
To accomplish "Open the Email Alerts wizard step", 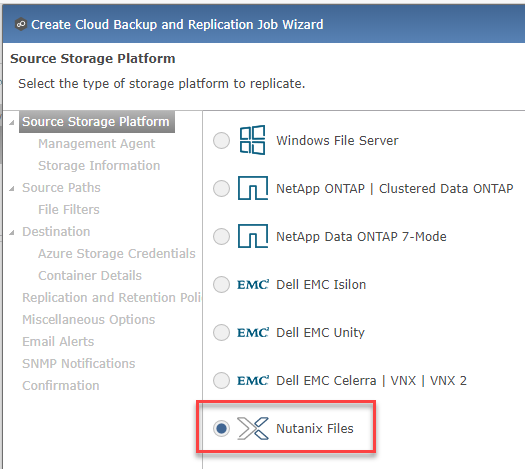I will click(58, 341).
